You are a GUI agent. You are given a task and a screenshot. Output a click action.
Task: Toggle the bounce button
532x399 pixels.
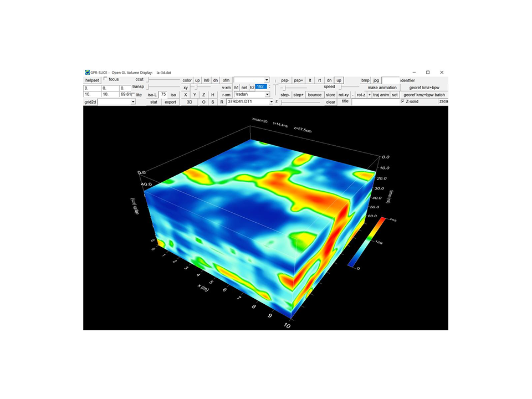[x=315, y=95]
